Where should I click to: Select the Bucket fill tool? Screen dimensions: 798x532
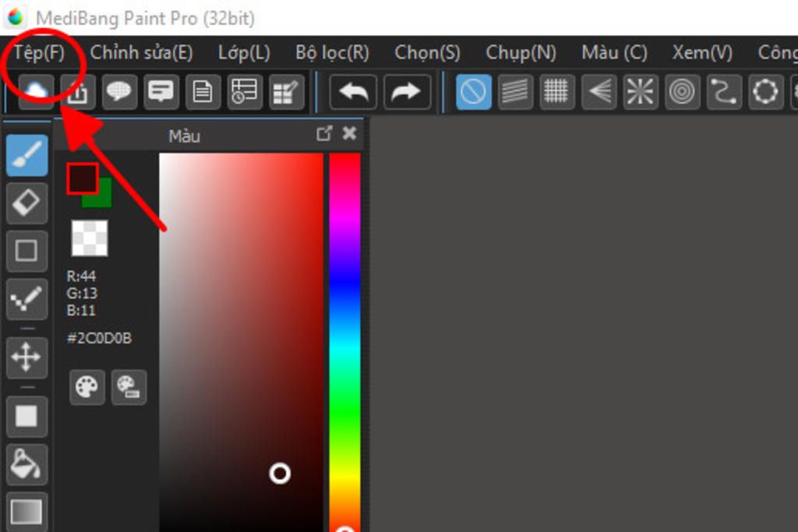27,464
